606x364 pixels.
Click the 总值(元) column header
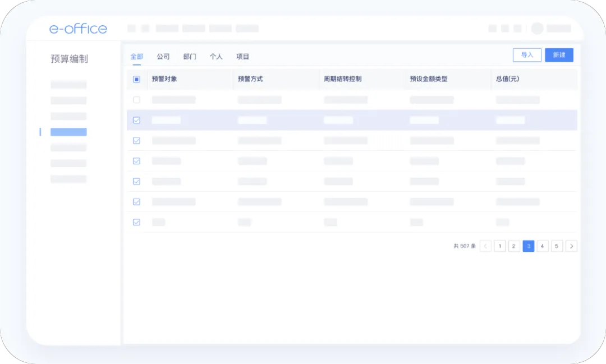(x=507, y=79)
